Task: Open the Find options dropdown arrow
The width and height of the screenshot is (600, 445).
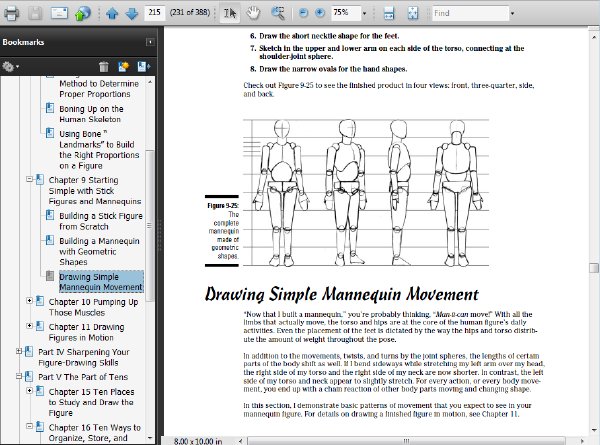Action: click(x=512, y=14)
